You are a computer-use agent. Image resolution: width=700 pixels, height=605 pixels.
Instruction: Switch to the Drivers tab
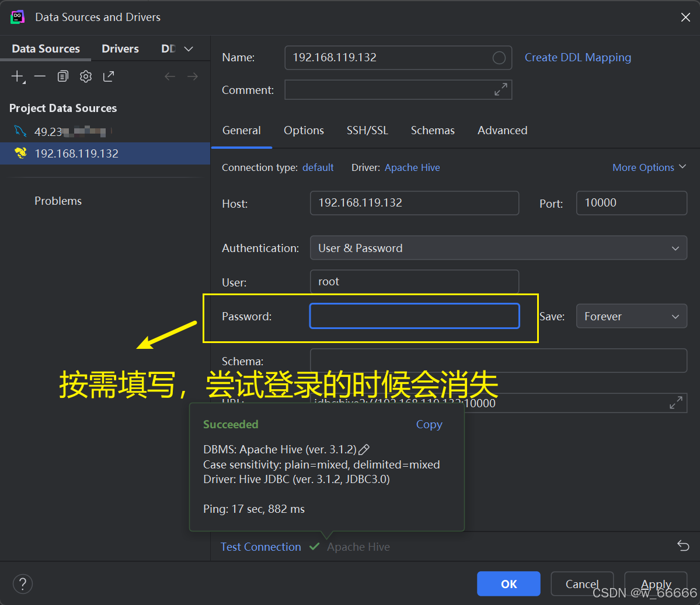coord(120,48)
